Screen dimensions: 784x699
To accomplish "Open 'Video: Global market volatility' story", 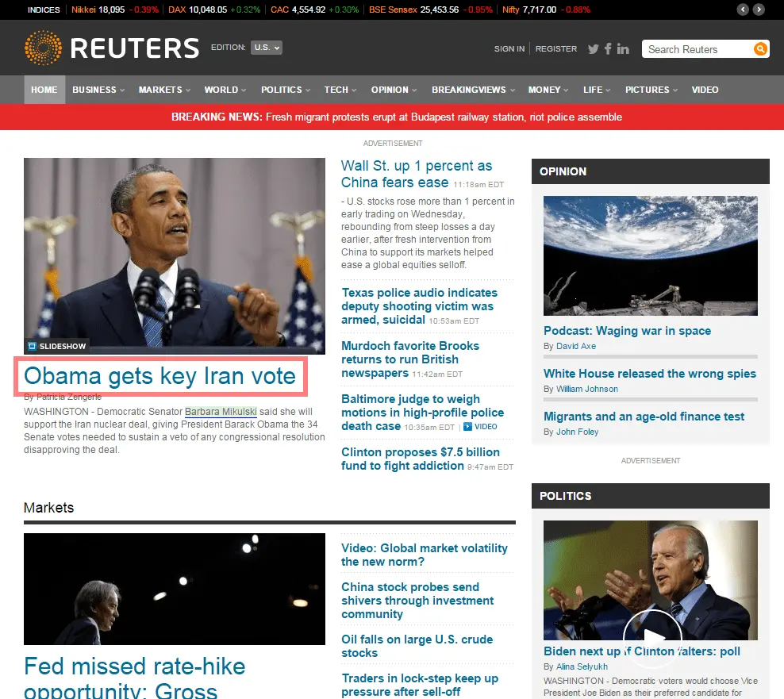I will coord(424,555).
